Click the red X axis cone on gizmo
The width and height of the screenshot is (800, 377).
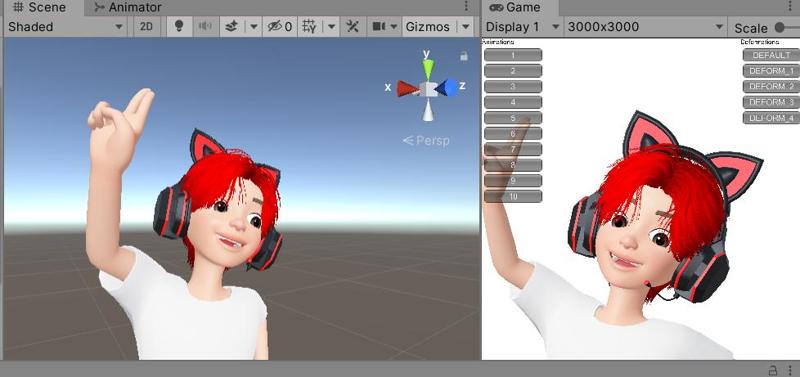pyautogui.click(x=408, y=88)
